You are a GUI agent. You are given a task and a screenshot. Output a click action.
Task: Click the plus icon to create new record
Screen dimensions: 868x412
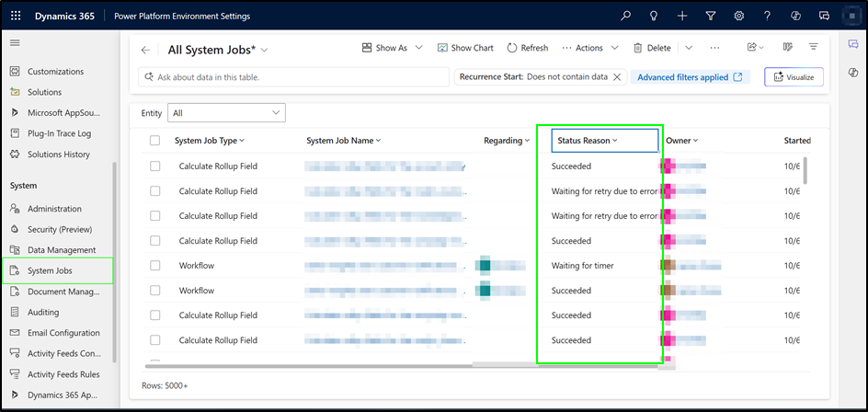click(x=682, y=16)
